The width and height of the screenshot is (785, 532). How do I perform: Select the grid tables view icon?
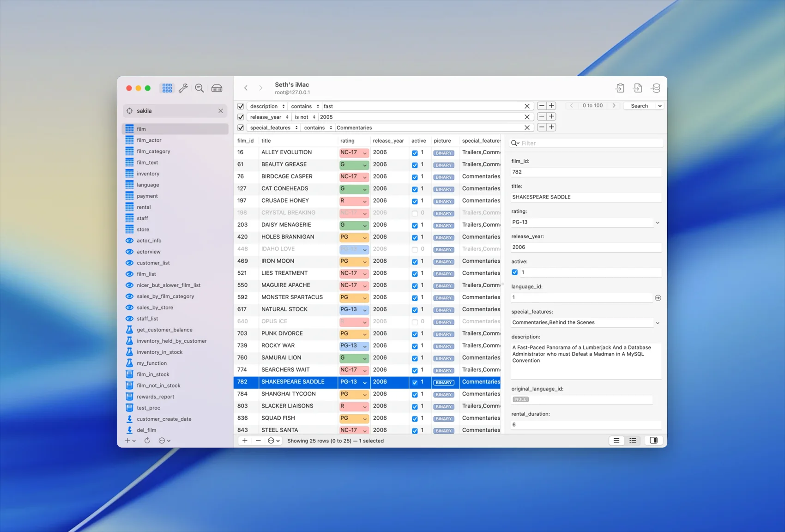click(x=167, y=88)
